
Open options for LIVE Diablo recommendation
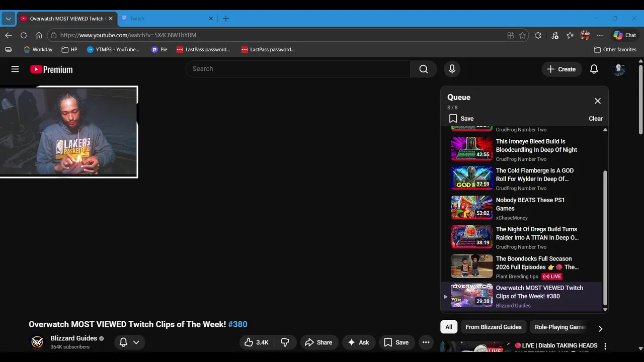click(605, 346)
